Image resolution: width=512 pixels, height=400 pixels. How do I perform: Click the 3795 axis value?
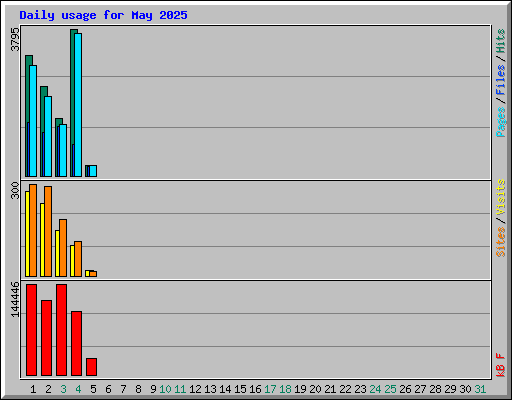pyautogui.click(x=15, y=40)
